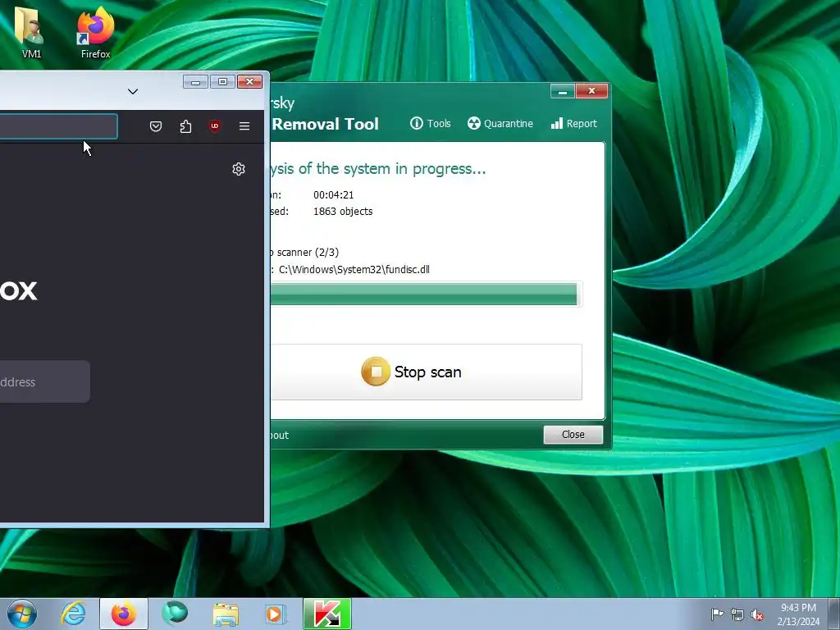The width and height of the screenshot is (840, 630).
Task: Click the new tab search address field
Action: click(x=45, y=382)
